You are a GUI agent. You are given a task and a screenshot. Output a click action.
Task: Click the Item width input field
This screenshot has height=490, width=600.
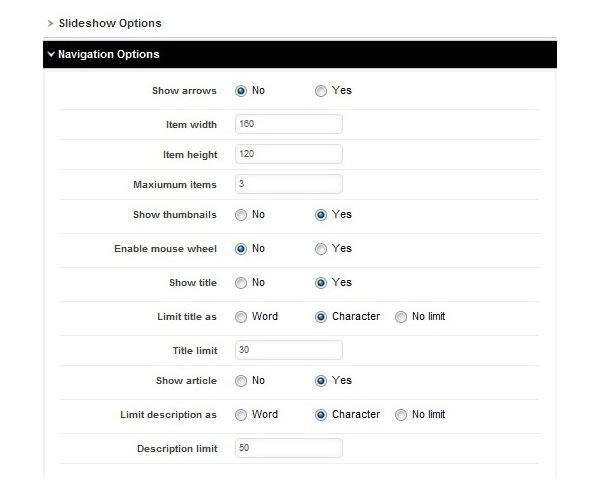pyautogui.click(x=289, y=124)
